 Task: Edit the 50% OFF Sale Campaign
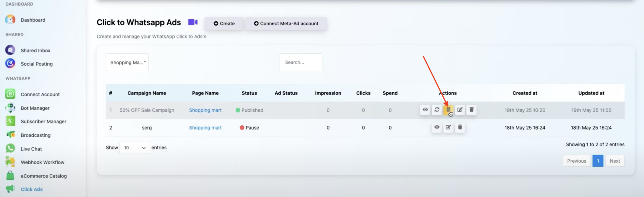pos(460,110)
